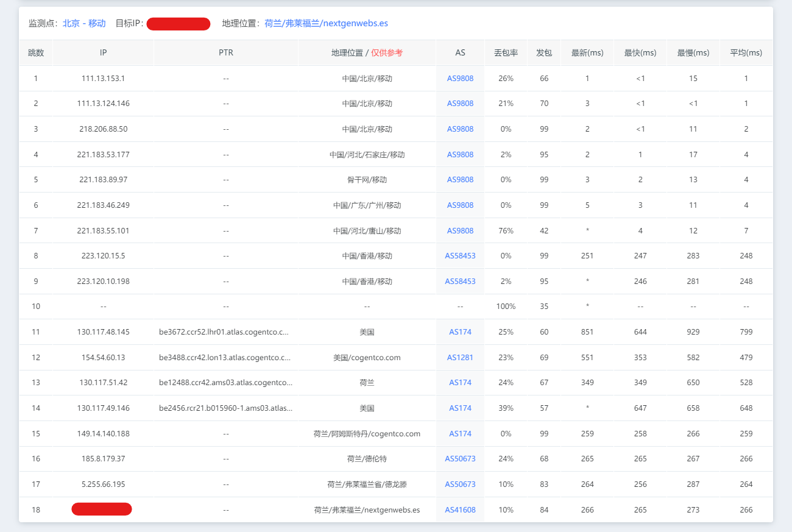Screen dimensions: 792x532
Task: Select IP address 149.14.140.188
Action: (103, 434)
